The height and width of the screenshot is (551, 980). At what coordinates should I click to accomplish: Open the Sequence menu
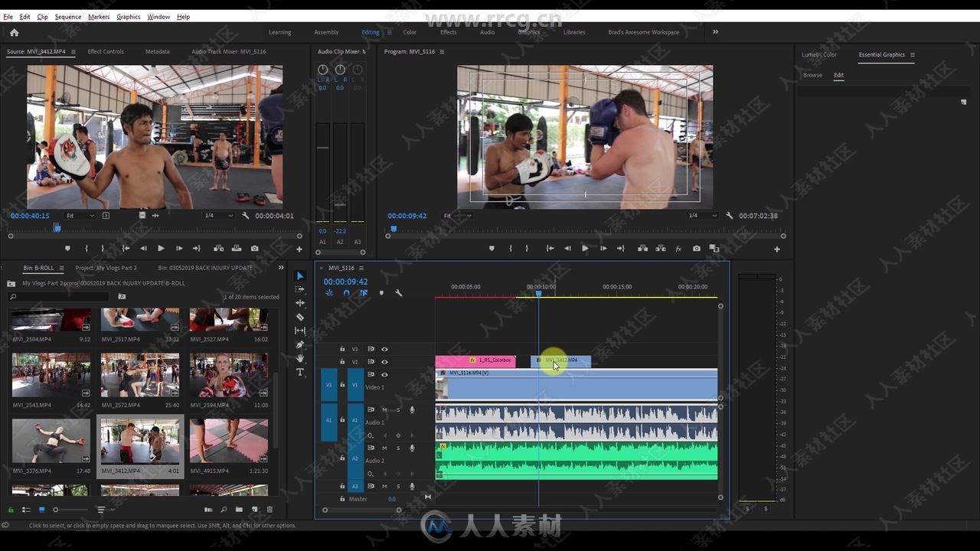pos(68,16)
